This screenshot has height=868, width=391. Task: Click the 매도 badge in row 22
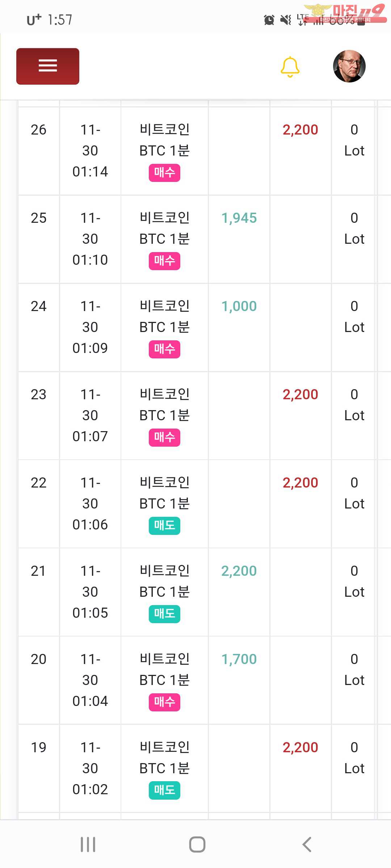(164, 526)
